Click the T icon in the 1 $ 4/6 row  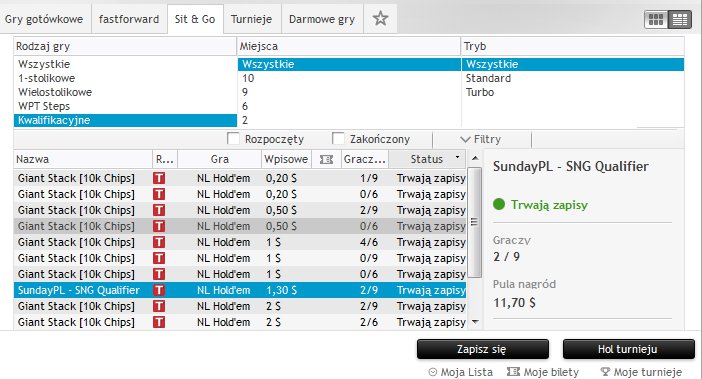point(158,242)
